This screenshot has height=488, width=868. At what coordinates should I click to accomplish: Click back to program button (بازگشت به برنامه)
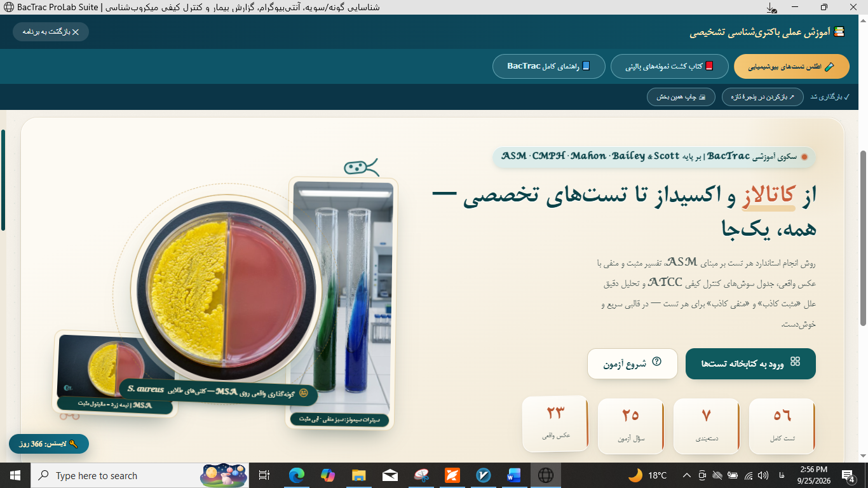51,32
